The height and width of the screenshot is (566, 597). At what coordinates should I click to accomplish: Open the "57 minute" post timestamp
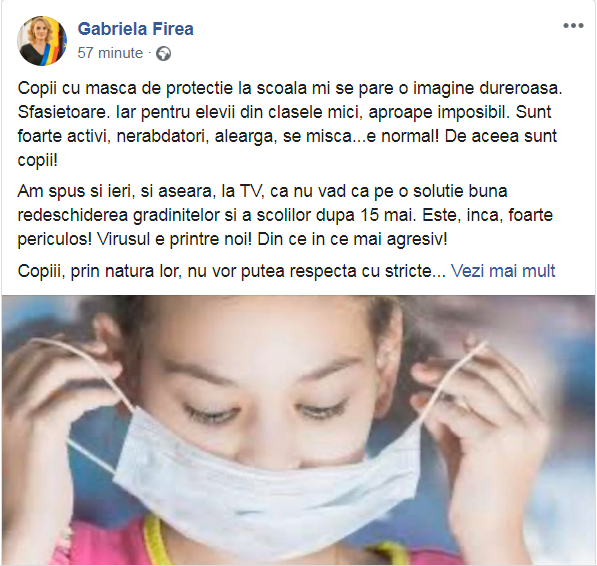click(110, 53)
